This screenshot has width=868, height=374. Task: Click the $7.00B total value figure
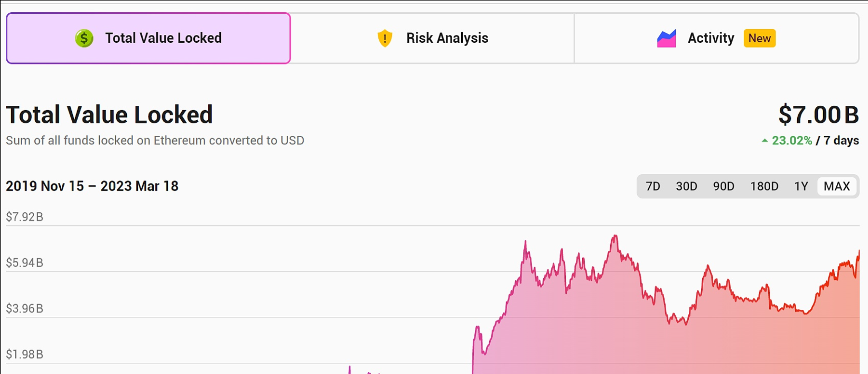click(x=818, y=115)
